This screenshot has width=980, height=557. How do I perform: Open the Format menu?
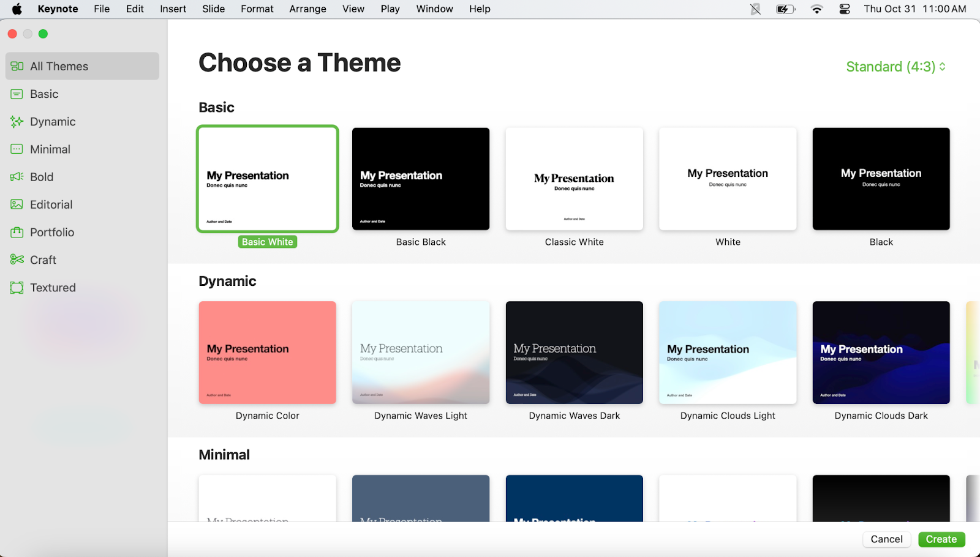click(x=257, y=9)
